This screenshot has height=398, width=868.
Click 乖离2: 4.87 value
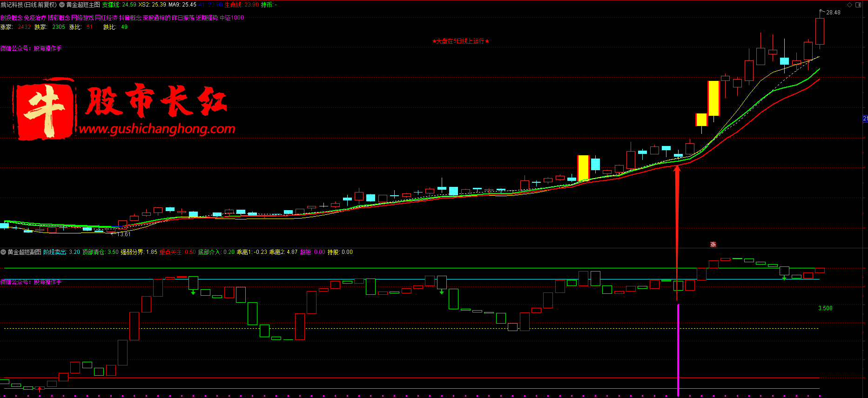283,252
